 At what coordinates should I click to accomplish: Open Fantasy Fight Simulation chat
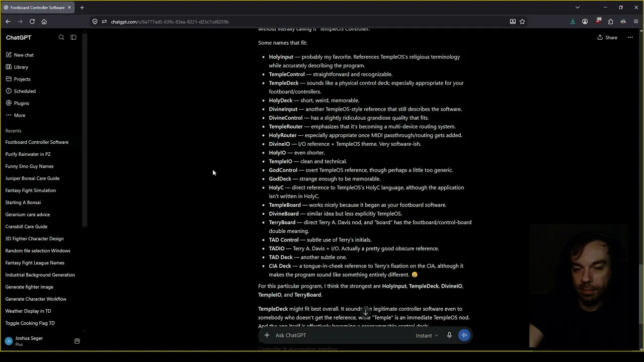coord(31,191)
